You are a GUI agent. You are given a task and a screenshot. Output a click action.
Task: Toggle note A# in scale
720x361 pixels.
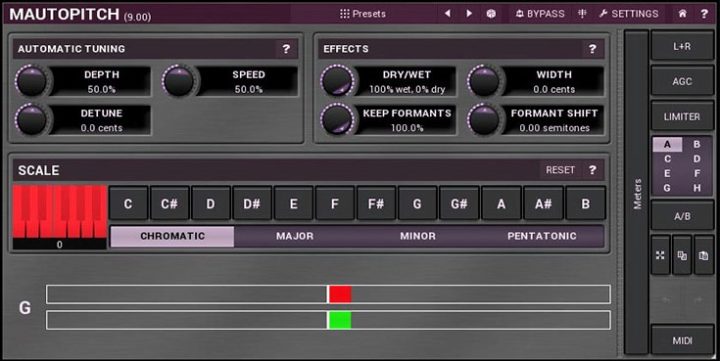[x=543, y=203]
